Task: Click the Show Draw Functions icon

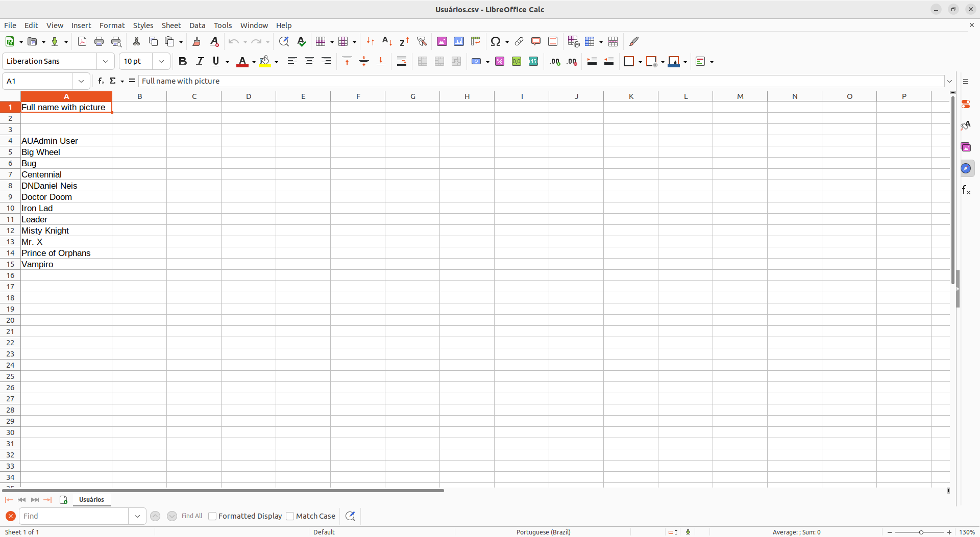Action: pos(634,42)
